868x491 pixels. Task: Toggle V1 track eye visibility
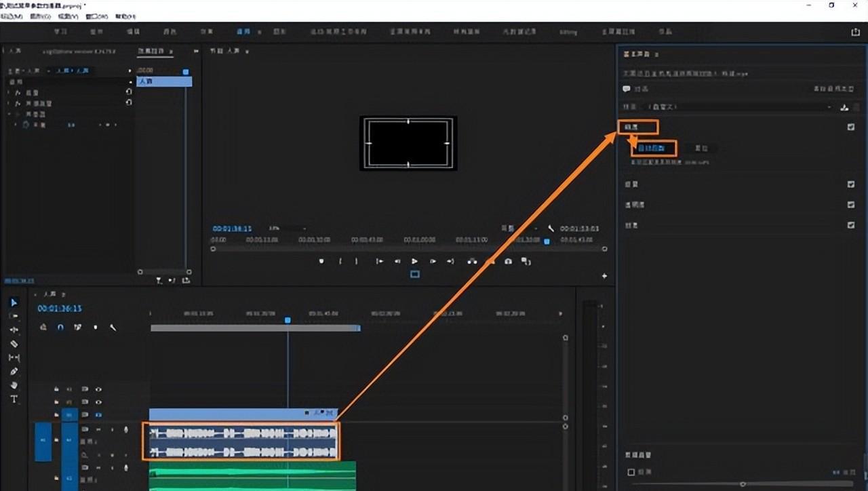pos(98,414)
